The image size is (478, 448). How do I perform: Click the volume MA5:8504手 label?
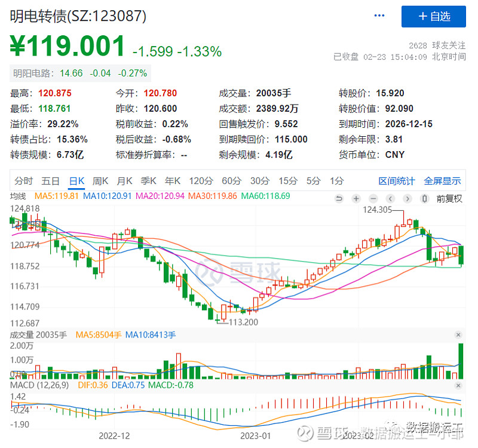pyautogui.click(x=99, y=335)
